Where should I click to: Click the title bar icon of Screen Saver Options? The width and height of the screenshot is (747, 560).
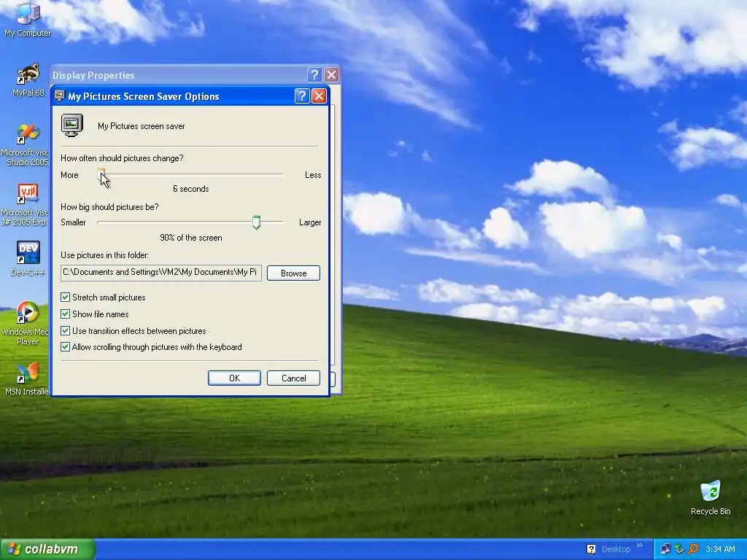[60, 96]
